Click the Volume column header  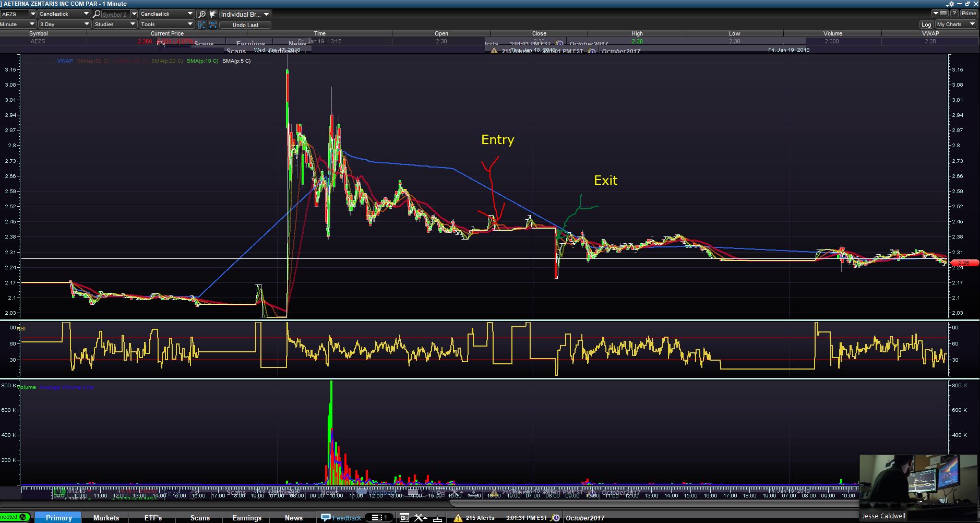coord(832,33)
